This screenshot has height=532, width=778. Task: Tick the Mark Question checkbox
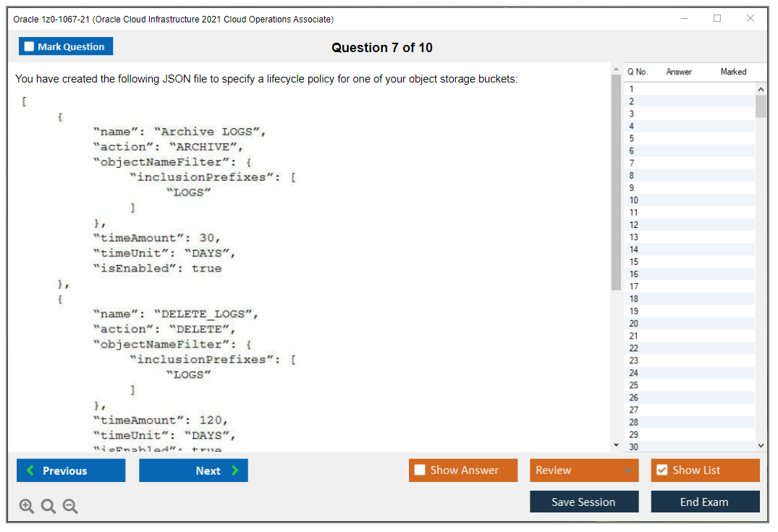[30, 46]
